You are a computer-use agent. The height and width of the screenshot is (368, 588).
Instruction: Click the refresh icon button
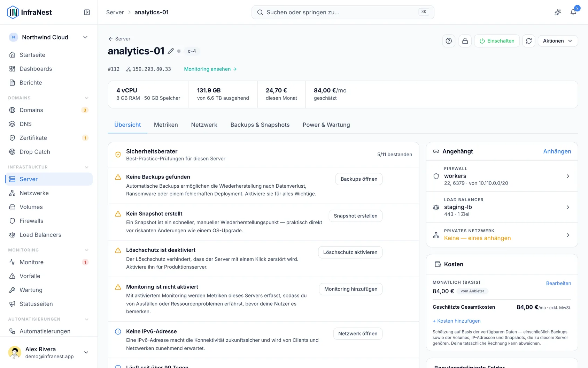click(x=529, y=41)
